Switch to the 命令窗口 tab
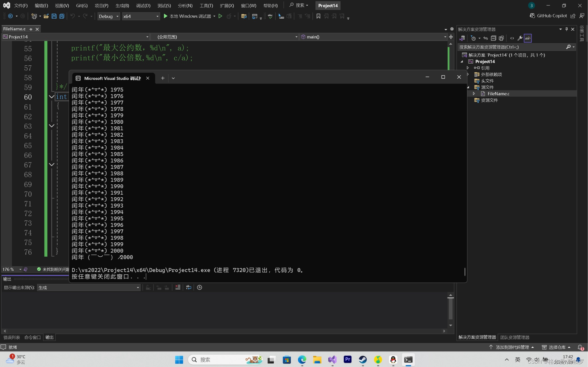Viewport: 588px width, 367px height. [x=32, y=337]
